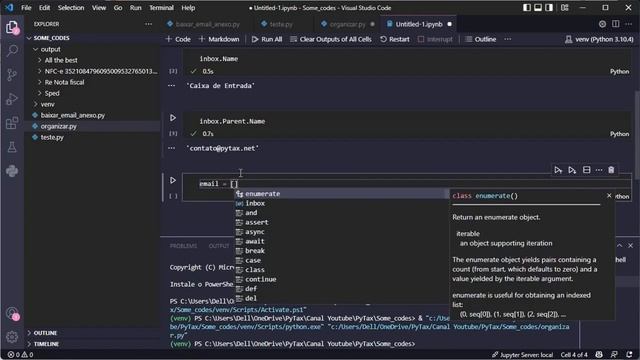Collapse the SOME_CODES root folder
The width and height of the screenshot is (640, 360).
pos(29,38)
